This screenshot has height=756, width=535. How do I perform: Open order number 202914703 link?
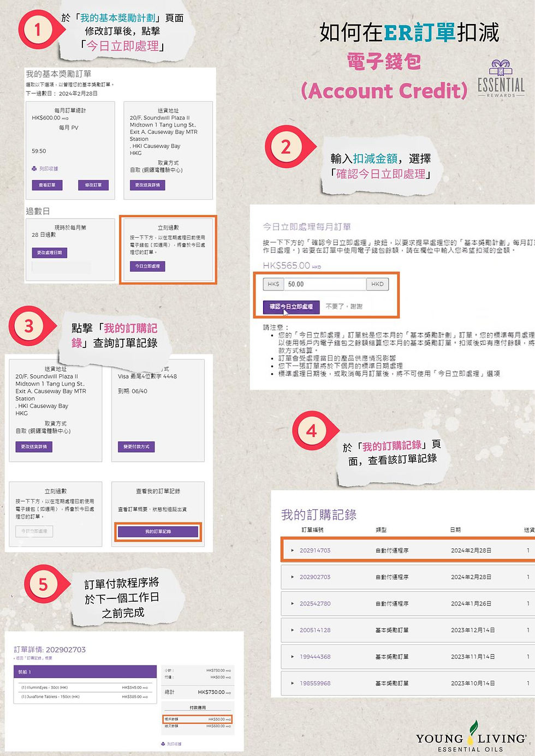(315, 550)
